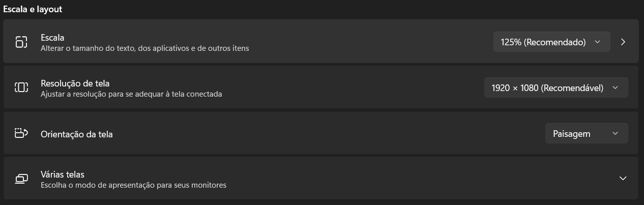The height and width of the screenshot is (205, 644).
Task: Open advanced scale settings with right arrow
Action: coord(623,42)
